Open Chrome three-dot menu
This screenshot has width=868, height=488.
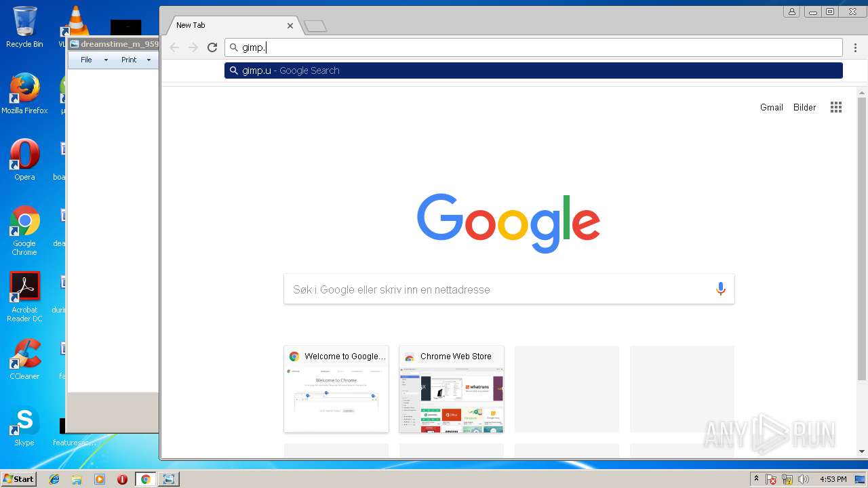coord(856,47)
